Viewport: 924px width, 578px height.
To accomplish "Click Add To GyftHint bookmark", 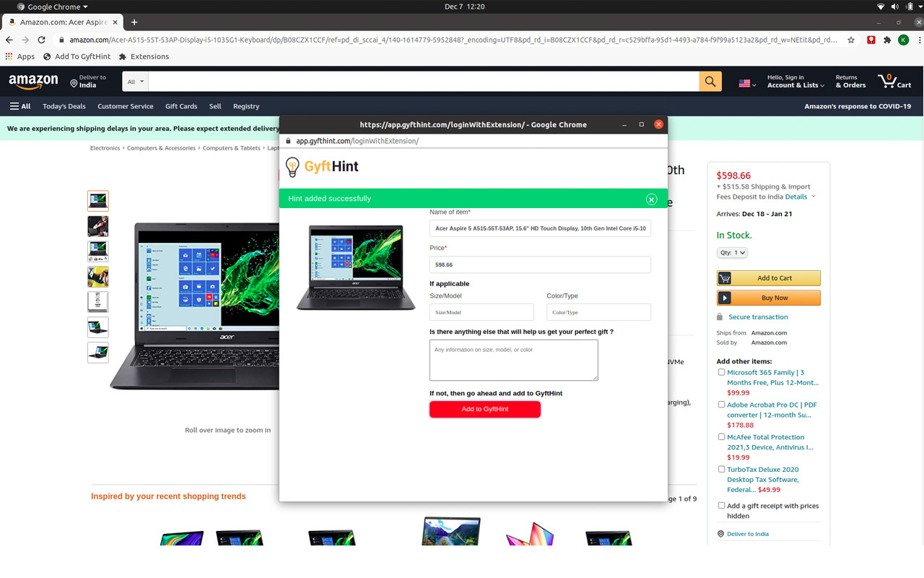I will (x=77, y=56).
